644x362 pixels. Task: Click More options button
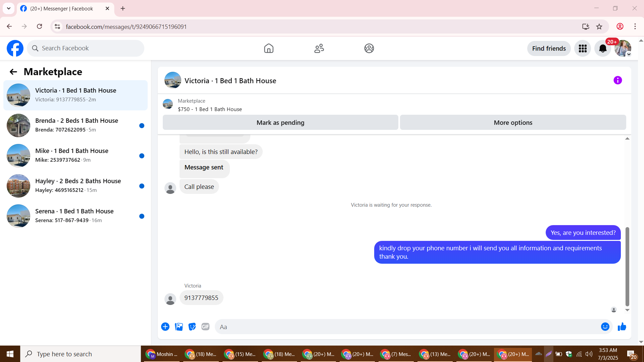513,122
